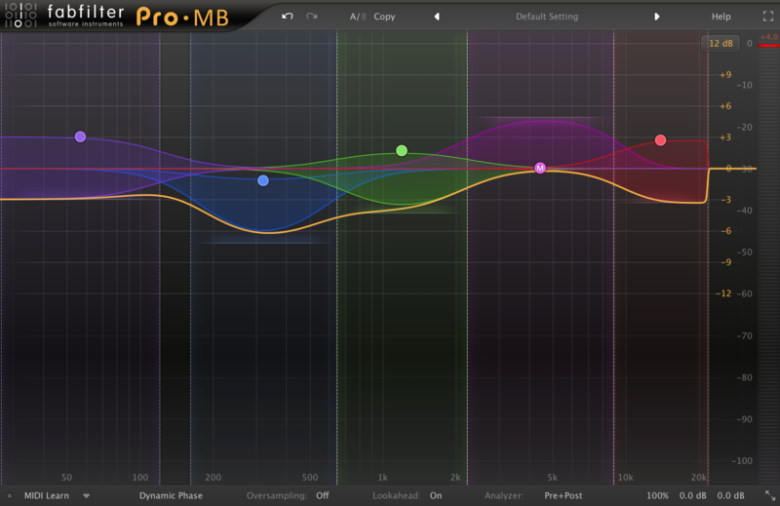The height and width of the screenshot is (506, 780).
Task: Change the Dynamic Phase processing mode
Action: 171,496
